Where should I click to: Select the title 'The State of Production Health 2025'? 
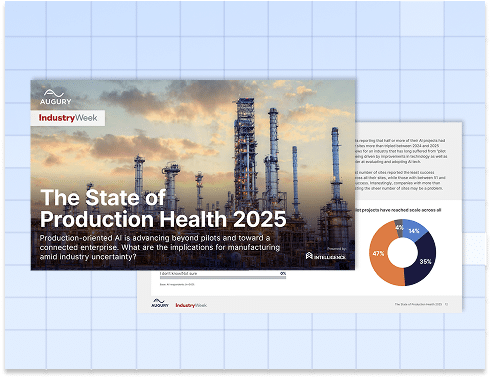coord(163,208)
